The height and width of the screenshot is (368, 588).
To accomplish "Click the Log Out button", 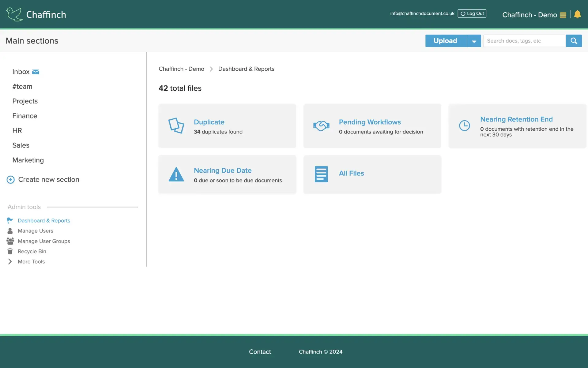I will pos(472,13).
